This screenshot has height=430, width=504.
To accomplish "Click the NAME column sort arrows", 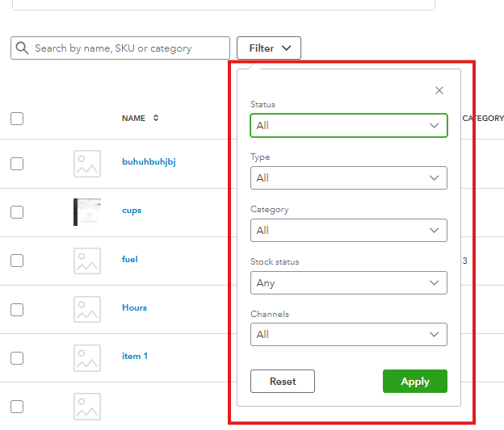I will (156, 119).
